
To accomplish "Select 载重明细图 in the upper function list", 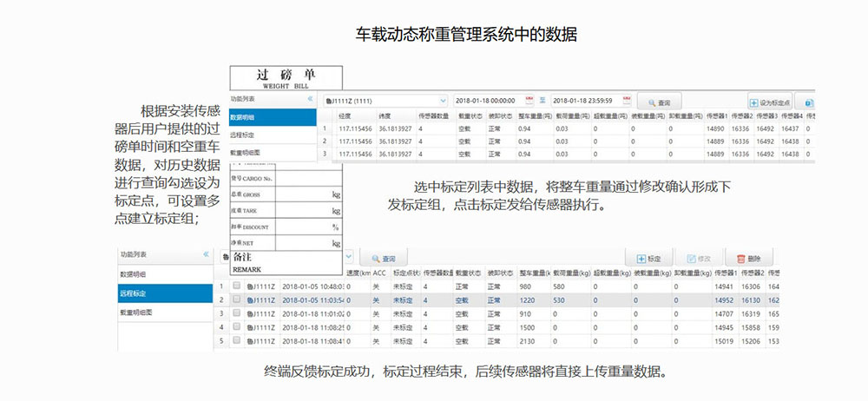I will point(273,153).
